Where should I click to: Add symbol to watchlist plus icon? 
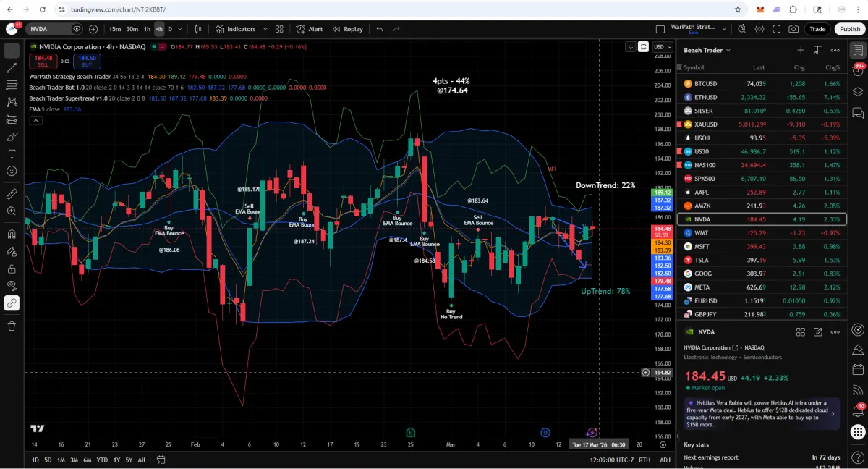coord(801,50)
